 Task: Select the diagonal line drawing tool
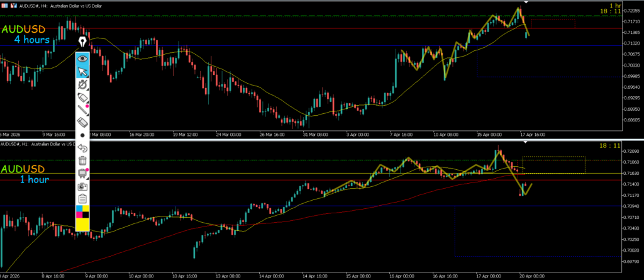[82, 110]
